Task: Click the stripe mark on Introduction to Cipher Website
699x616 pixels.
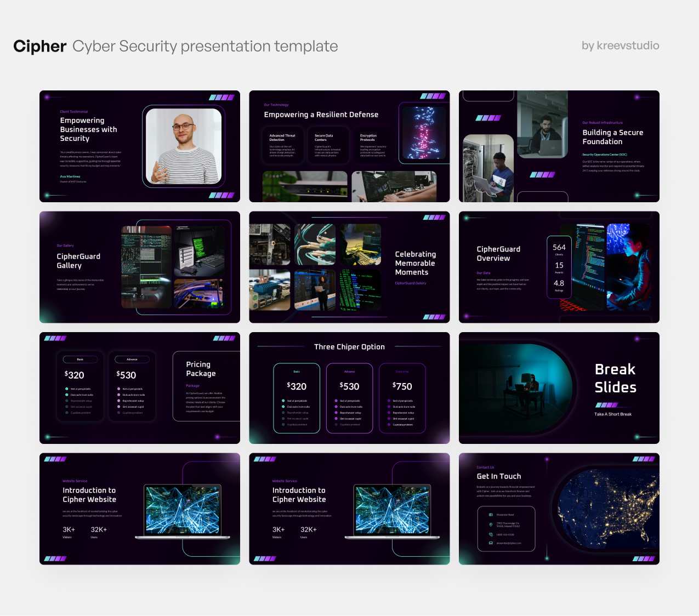Action: tap(55, 460)
